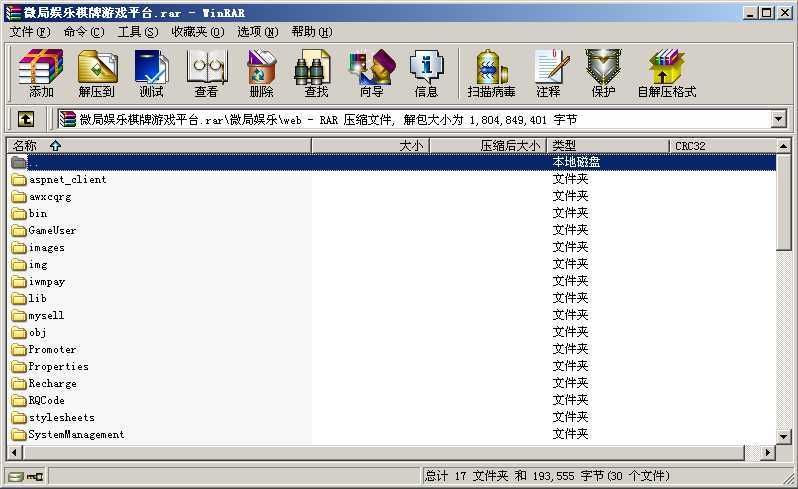Click horizontal scrollbar right arrow

tap(767, 452)
